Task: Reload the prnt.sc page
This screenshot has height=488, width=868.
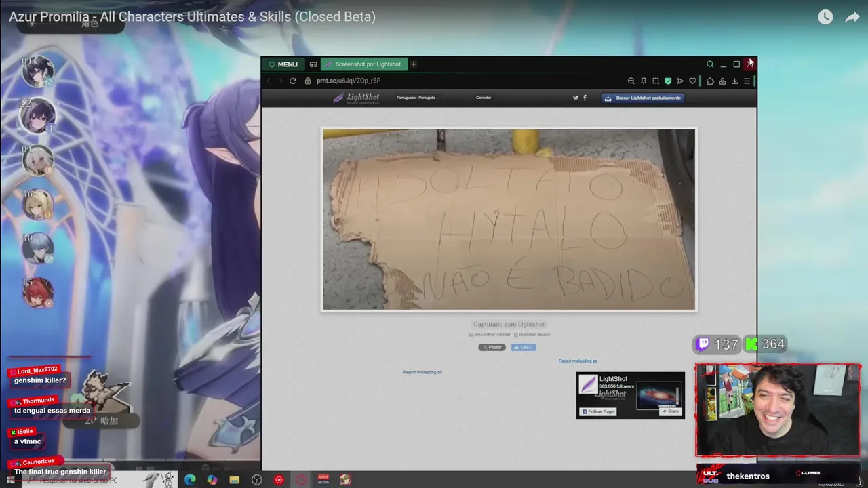Action: coord(292,81)
